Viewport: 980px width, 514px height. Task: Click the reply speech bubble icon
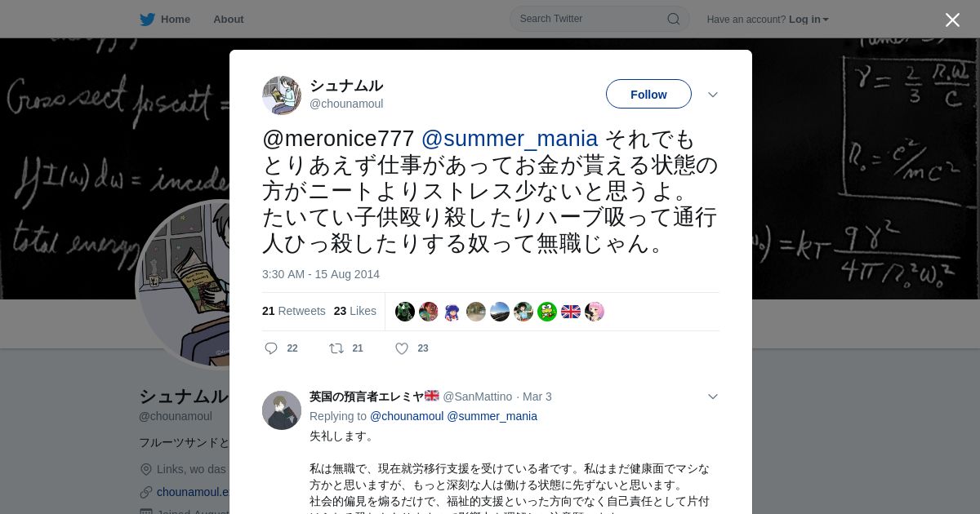tap(271, 348)
